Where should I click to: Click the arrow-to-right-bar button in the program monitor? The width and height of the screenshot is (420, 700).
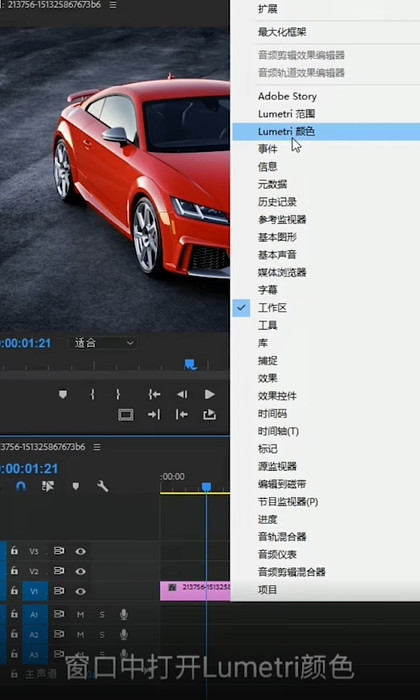pyautogui.click(x=154, y=415)
